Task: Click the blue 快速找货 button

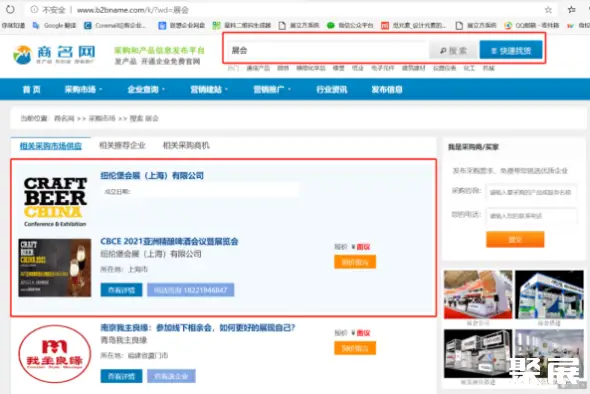Action: click(x=511, y=50)
